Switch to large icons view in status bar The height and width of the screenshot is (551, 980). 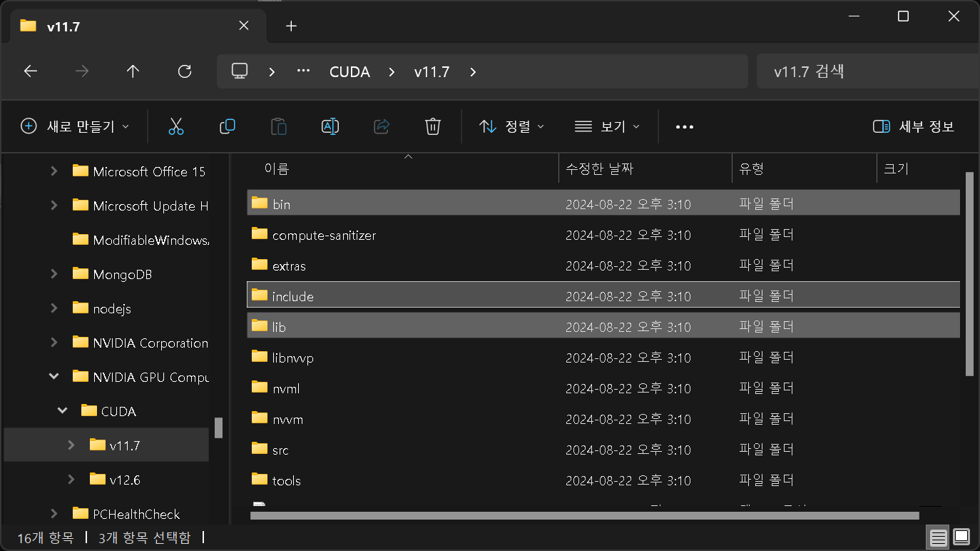point(961,536)
